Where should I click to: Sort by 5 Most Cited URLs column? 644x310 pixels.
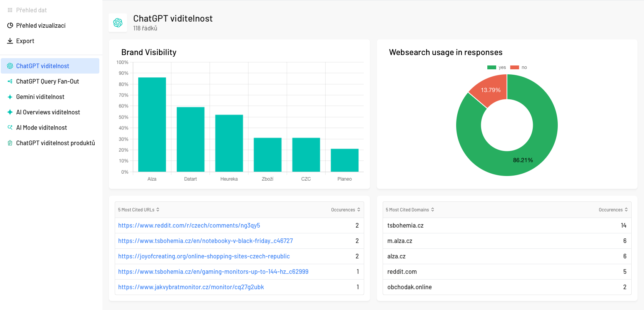[139, 210]
